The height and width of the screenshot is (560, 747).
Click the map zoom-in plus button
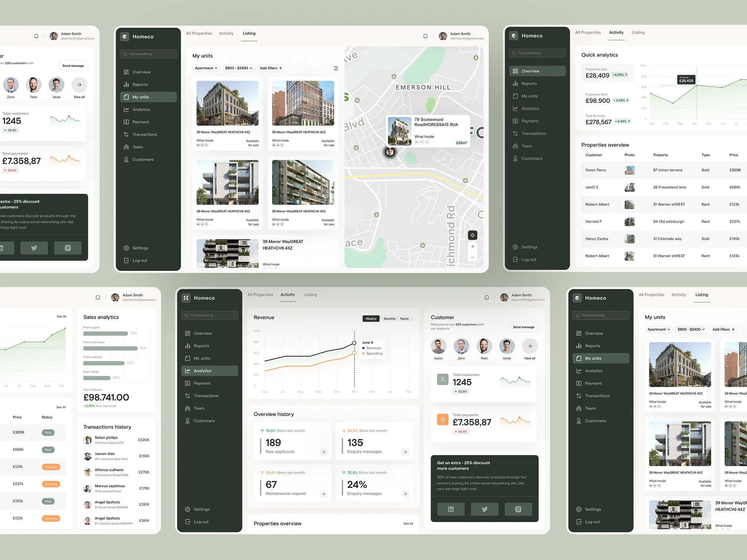(x=472, y=246)
